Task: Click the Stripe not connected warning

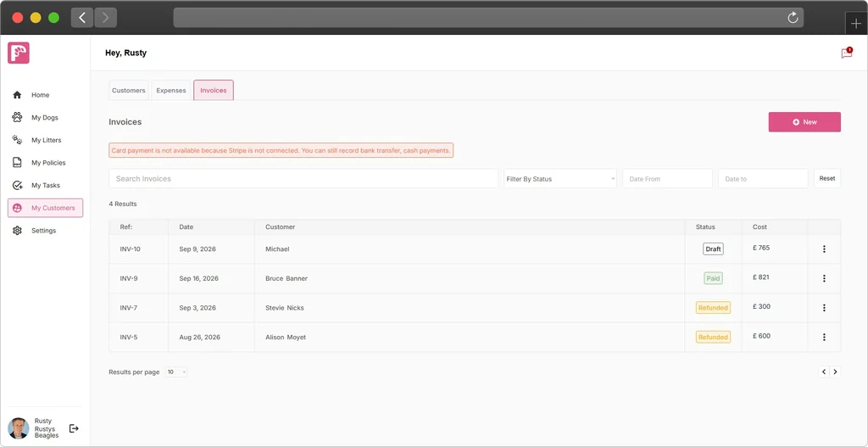Action: coord(281,151)
